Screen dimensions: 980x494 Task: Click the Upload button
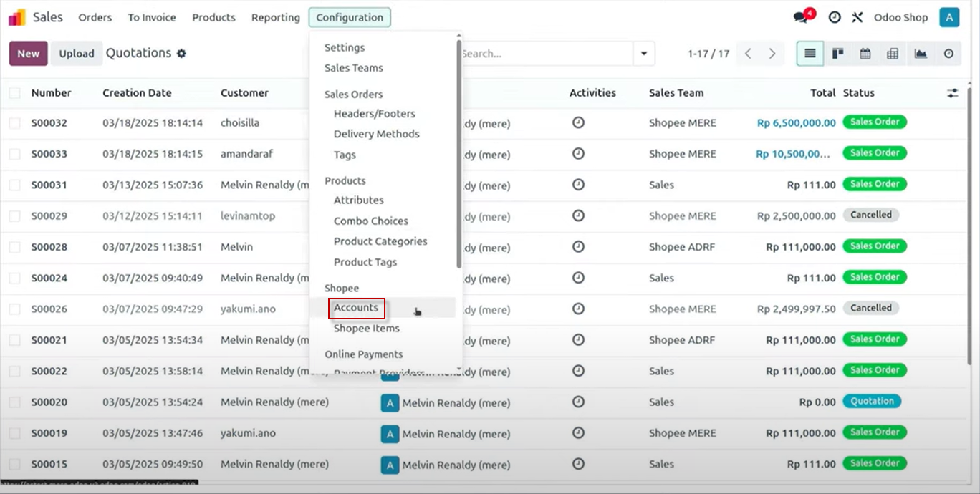tap(77, 54)
